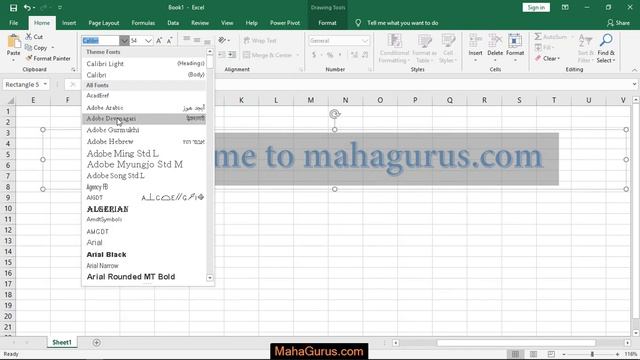Switch to the Page Layout tab
This screenshot has width=640, height=360.
pyautogui.click(x=104, y=23)
